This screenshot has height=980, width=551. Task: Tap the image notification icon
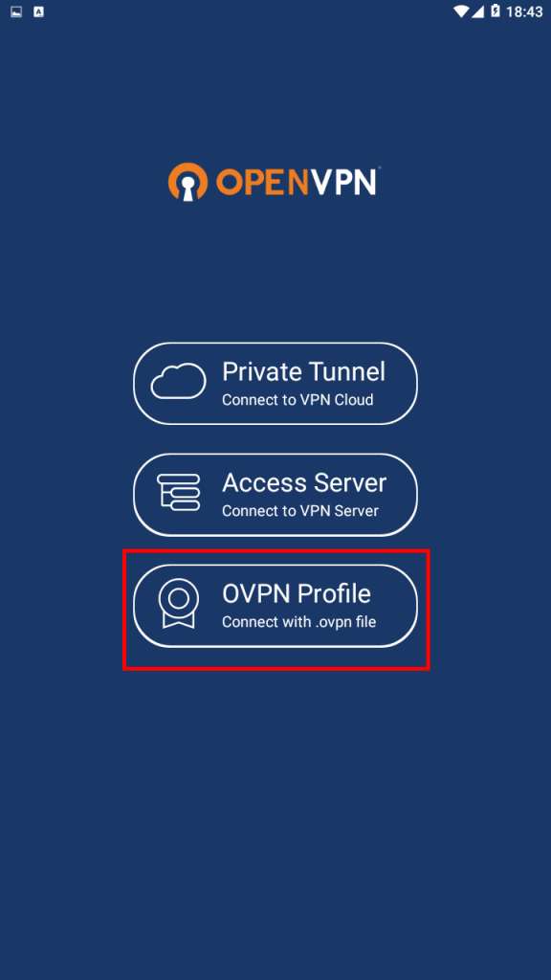coord(16,11)
